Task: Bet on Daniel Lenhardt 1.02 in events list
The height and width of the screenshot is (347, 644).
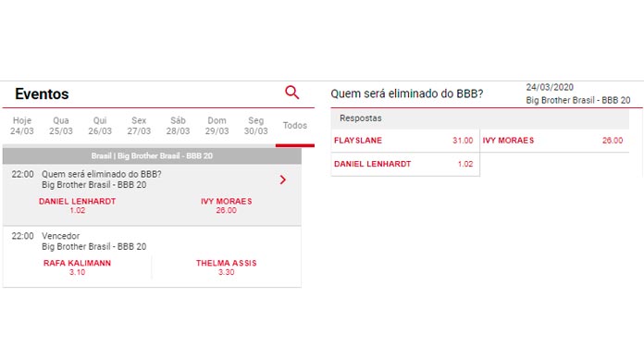Action: click(x=77, y=205)
